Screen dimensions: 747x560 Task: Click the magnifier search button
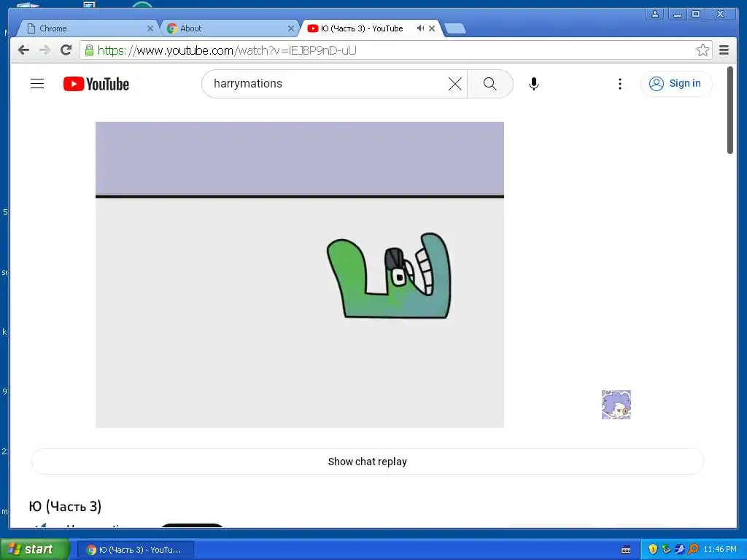[x=489, y=84]
